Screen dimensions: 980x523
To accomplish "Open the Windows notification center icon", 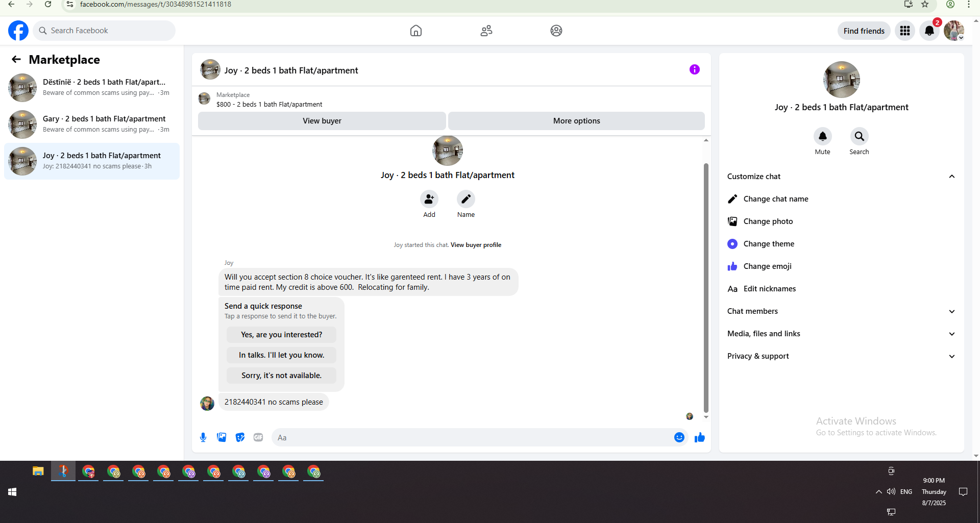I will tap(963, 492).
